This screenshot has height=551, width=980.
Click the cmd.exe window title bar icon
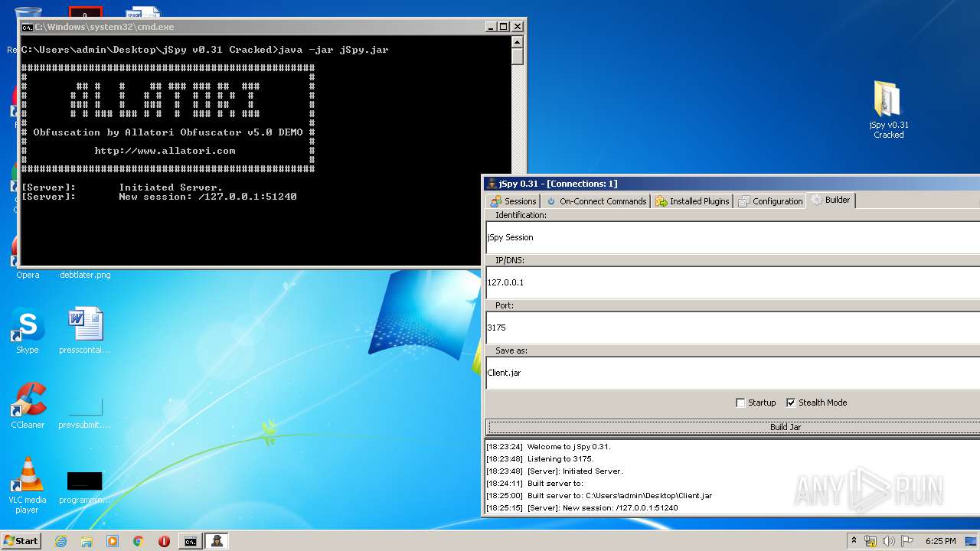(27, 27)
